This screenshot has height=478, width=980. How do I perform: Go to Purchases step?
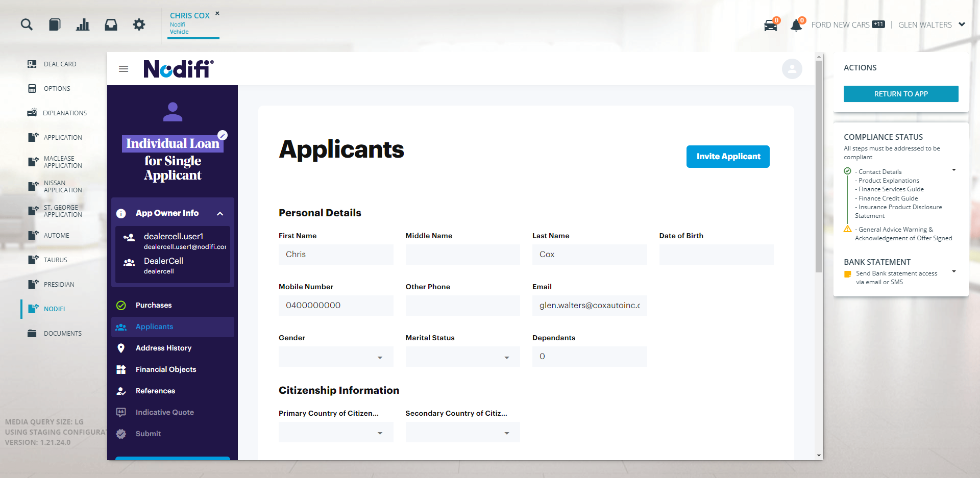click(x=173, y=306)
